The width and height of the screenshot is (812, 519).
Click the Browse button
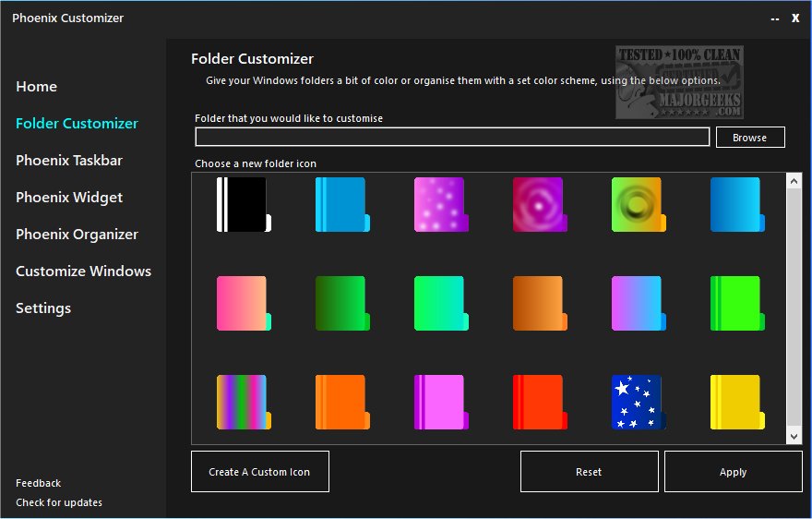click(x=750, y=138)
